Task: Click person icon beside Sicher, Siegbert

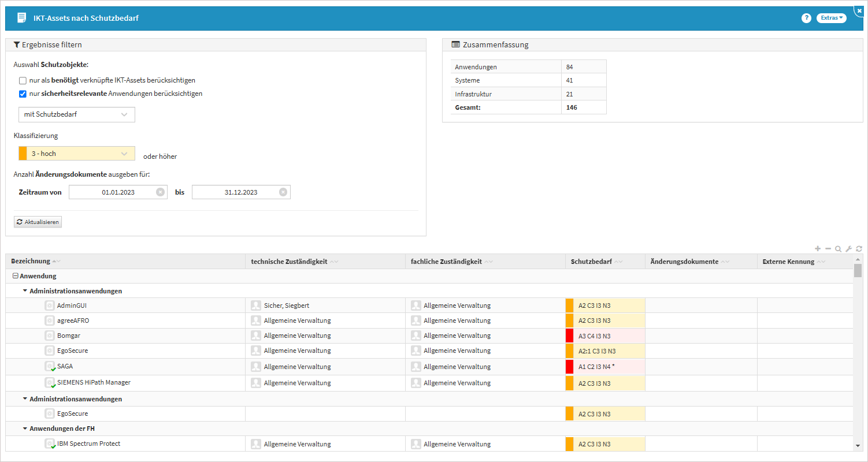Action: point(256,305)
